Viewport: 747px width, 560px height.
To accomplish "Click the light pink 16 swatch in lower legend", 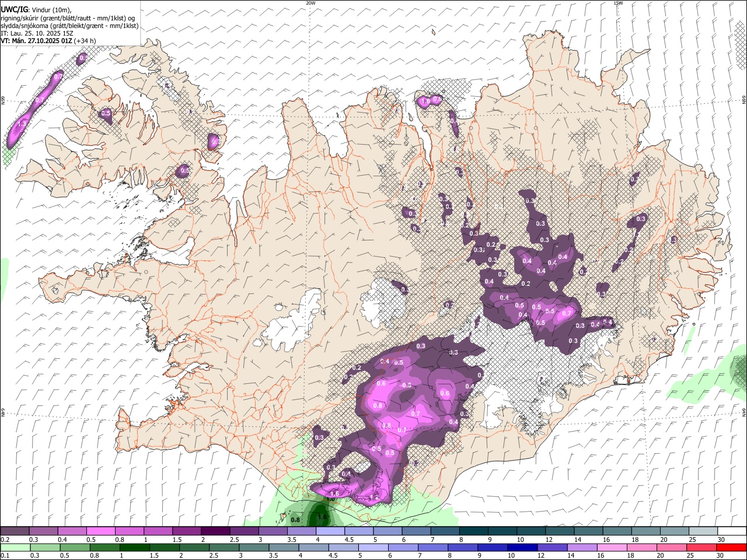I will point(612,547).
